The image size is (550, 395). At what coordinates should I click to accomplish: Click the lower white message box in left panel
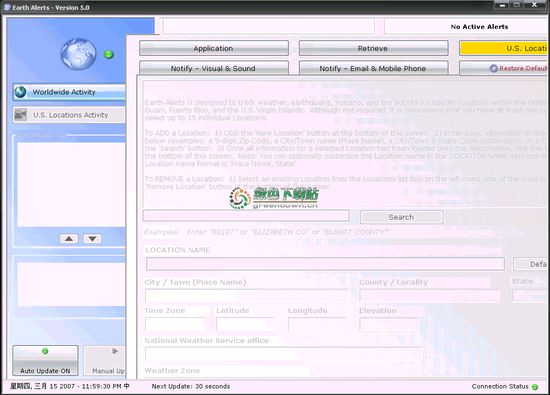pos(71,284)
